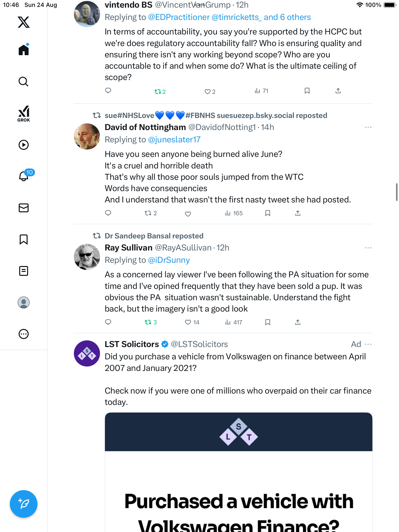
Task: Open Ray Sullivan's profile picture
Action: 87,257
